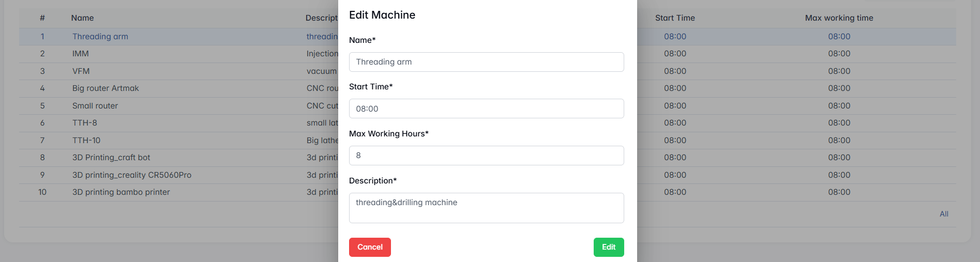Image resolution: width=980 pixels, height=262 pixels.
Task: Click the Start Time column header
Action: click(675, 18)
